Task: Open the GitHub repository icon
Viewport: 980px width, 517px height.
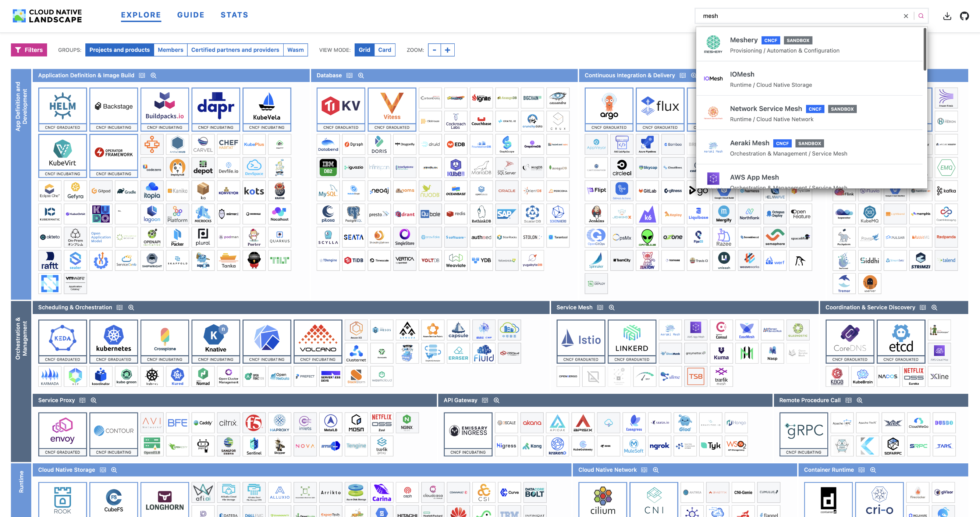Action: pyautogui.click(x=964, y=16)
